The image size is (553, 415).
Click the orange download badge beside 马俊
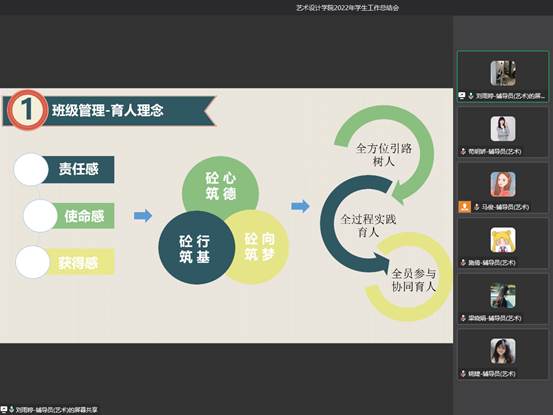coord(464,207)
